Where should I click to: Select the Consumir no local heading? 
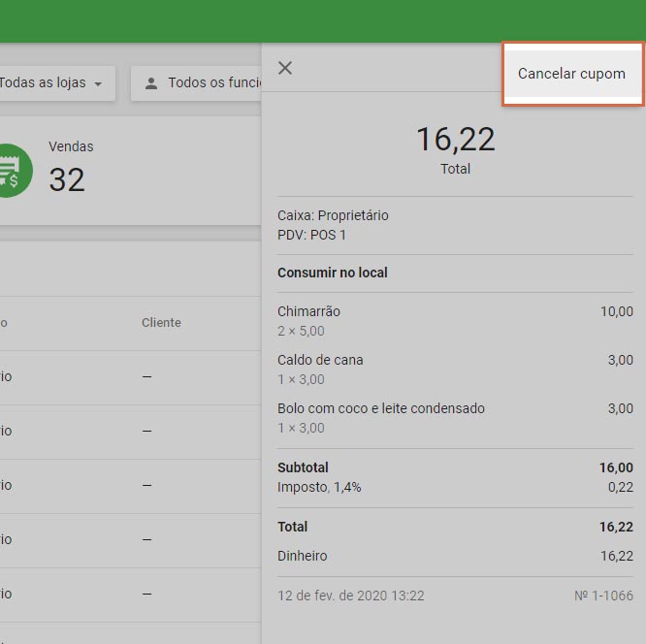pyautogui.click(x=332, y=273)
